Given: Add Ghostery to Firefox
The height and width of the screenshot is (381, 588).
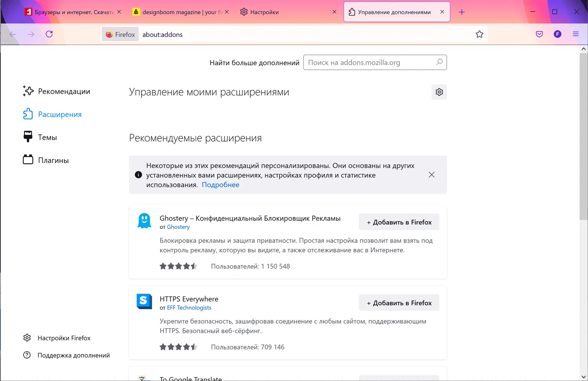Looking at the screenshot, I should 399,222.
